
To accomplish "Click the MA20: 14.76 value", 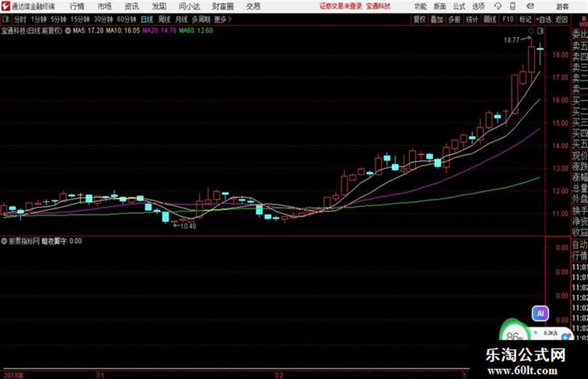I will pyautogui.click(x=159, y=30).
